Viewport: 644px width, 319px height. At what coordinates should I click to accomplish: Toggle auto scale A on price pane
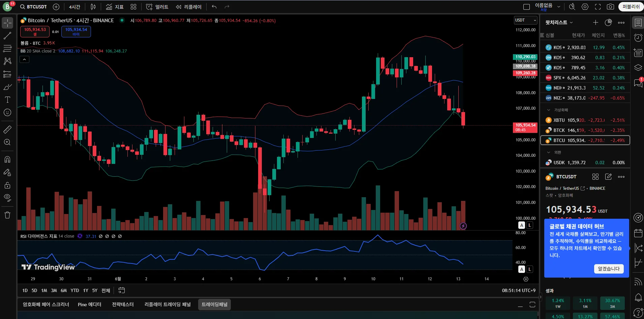[x=522, y=225]
